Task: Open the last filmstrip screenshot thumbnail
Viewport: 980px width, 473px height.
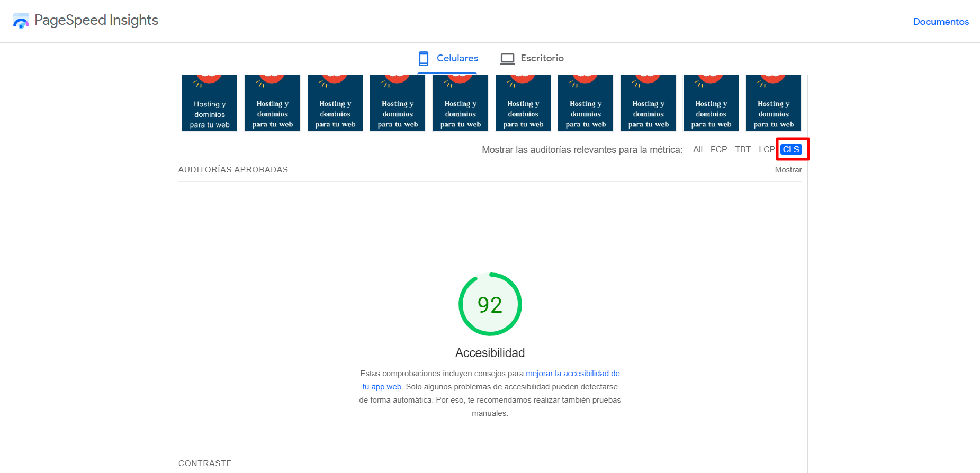Action: click(x=774, y=103)
